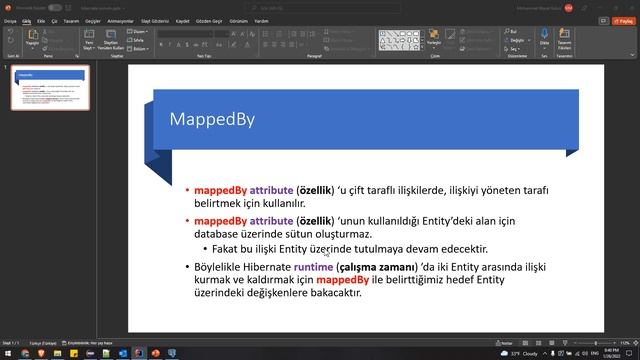
Task: Open the Seç select dropdown
Action: [513, 49]
